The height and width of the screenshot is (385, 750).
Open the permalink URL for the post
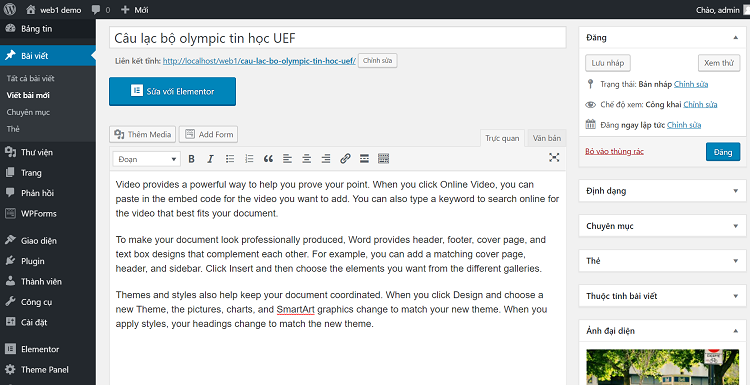point(259,61)
